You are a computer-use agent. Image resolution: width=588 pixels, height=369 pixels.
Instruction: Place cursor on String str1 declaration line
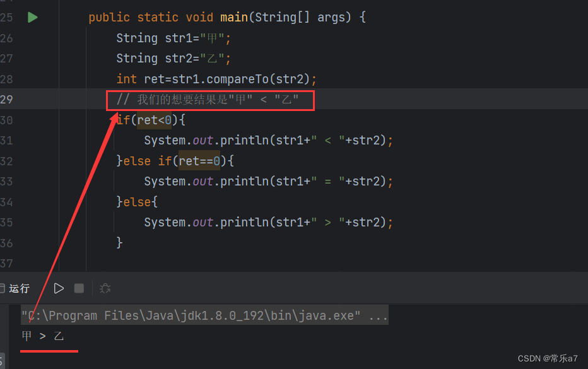point(173,38)
